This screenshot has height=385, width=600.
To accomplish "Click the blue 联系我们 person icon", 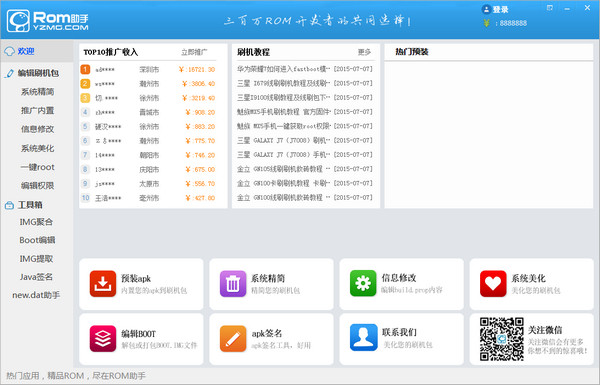I will 363,338.
